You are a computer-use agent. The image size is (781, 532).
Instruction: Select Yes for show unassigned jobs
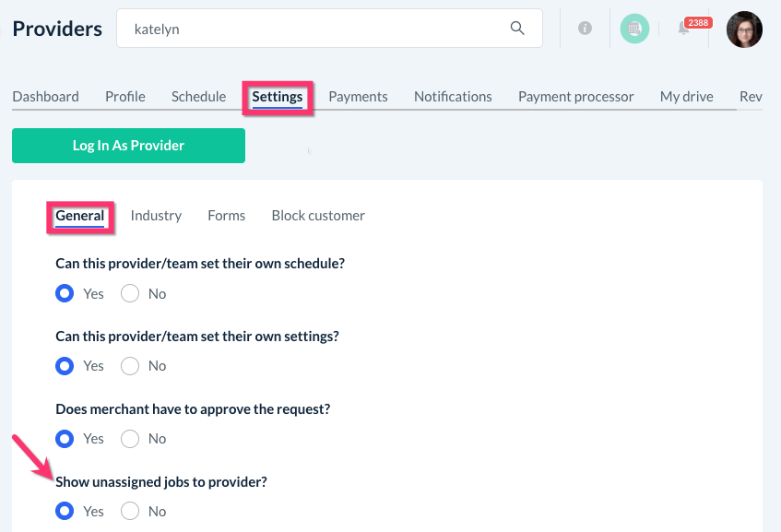pos(65,511)
